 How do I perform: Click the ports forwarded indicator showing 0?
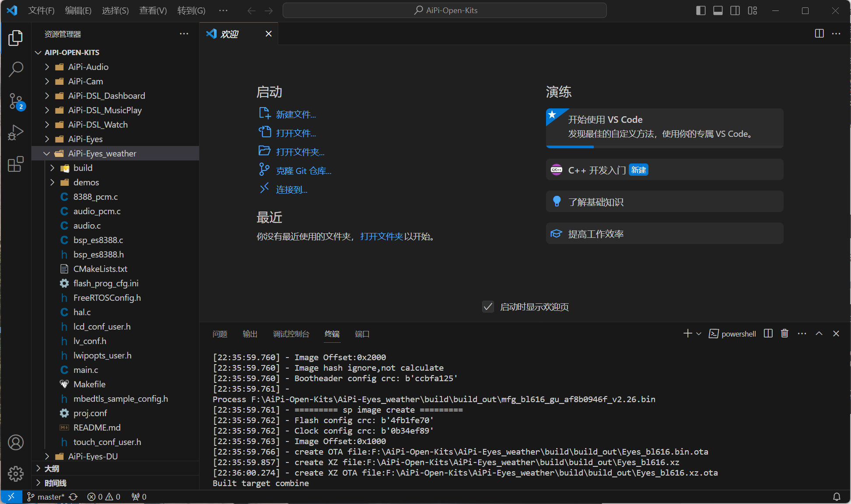[139, 497]
